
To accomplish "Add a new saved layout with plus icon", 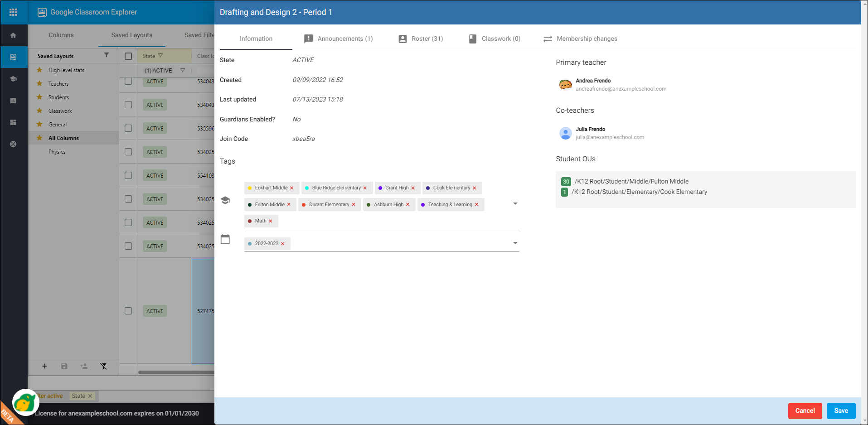I will pos(44,366).
